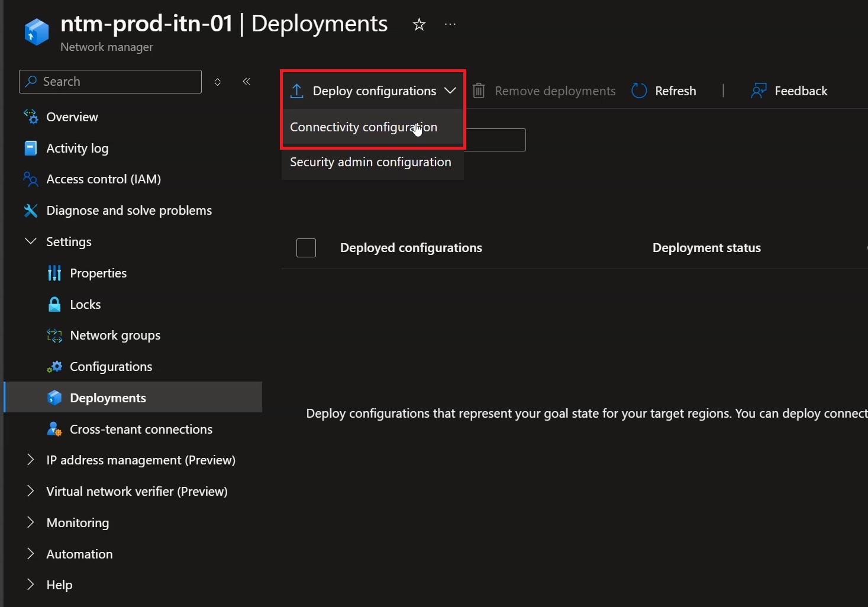The height and width of the screenshot is (607, 868).
Task: Open Diagnose and solve problems
Action: [x=129, y=211]
